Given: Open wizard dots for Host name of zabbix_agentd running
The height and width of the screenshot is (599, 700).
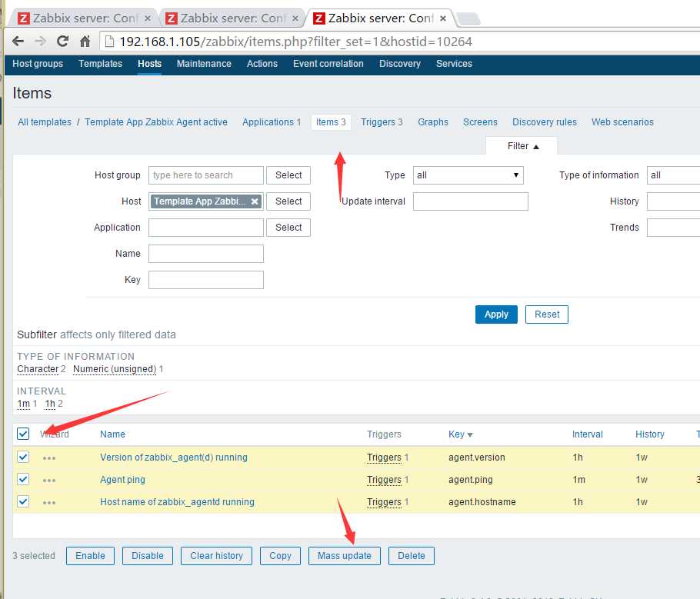Looking at the screenshot, I should (49, 503).
